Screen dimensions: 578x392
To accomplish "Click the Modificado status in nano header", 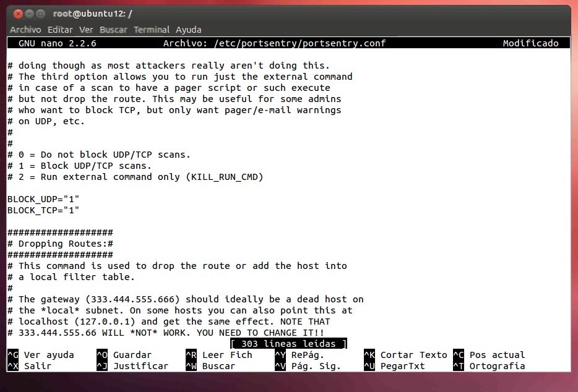I will point(530,43).
